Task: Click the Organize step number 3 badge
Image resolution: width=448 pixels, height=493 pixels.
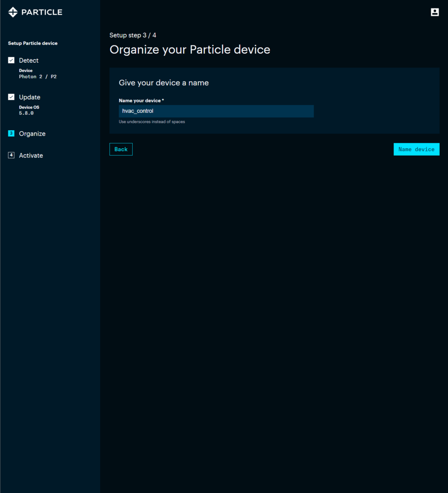Action: [11, 133]
